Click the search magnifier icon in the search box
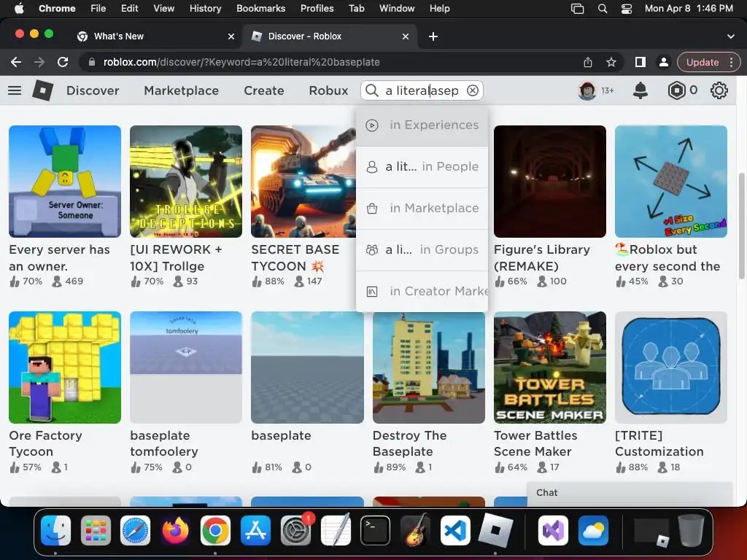The height and width of the screenshot is (560, 747). pos(371,90)
